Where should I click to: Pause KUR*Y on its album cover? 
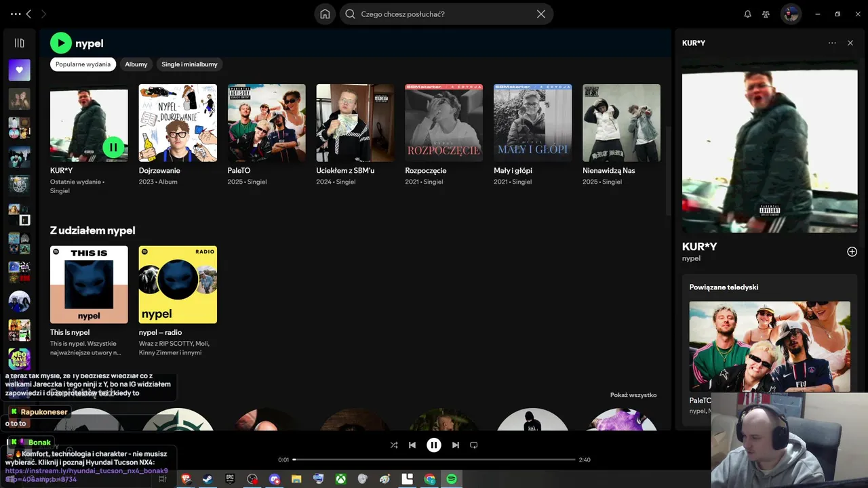[113, 147]
